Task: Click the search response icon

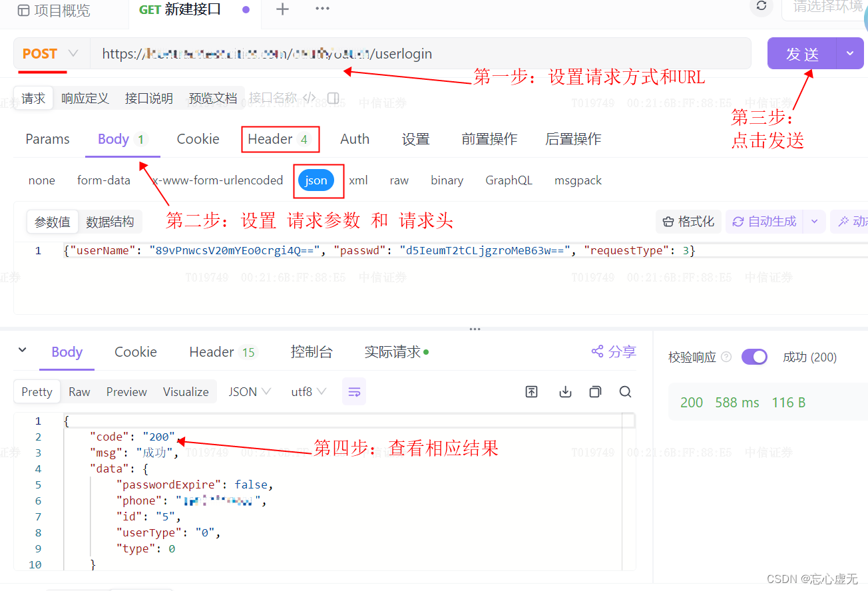Action: click(x=625, y=392)
